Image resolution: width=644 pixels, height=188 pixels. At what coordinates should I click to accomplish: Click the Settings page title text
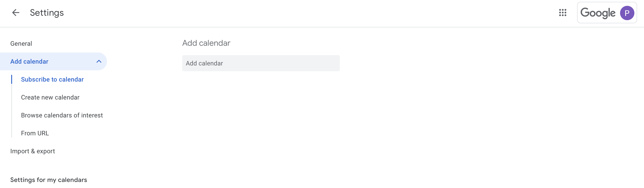click(47, 13)
